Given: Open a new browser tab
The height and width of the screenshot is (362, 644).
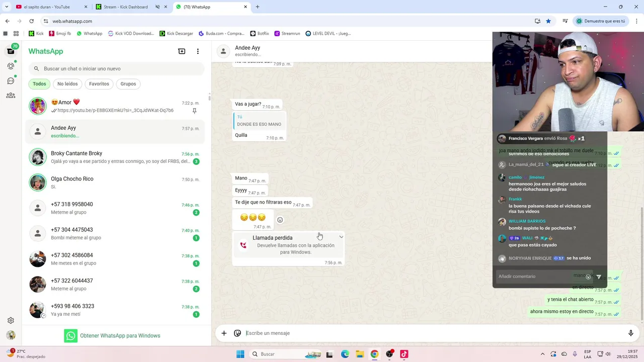Looking at the screenshot, I should (x=258, y=7).
